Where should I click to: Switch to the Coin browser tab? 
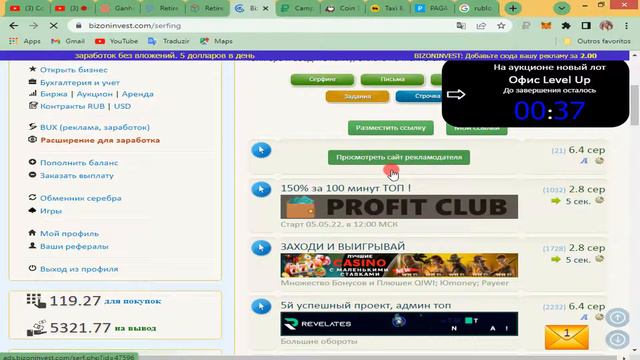pos(343,8)
